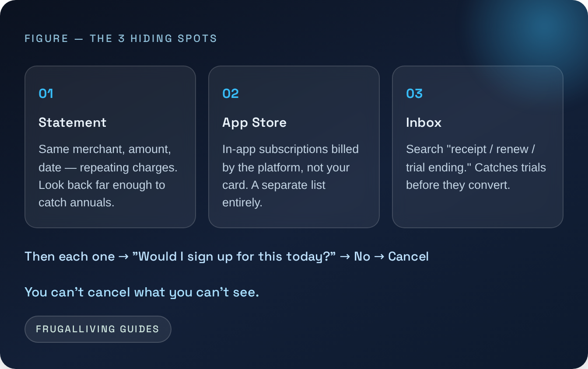Click the word Cancel in flow line
Image resolution: width=588 pixels, height=369 pixels.
coord(408,256)
